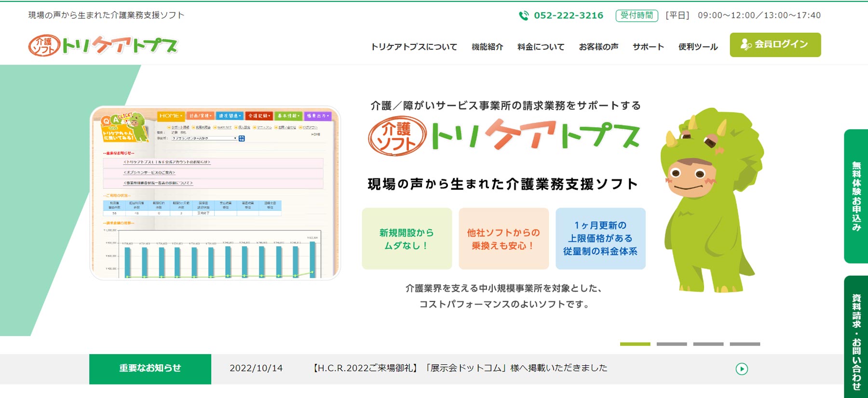Open 便利ツール menu item

(698, 47)
